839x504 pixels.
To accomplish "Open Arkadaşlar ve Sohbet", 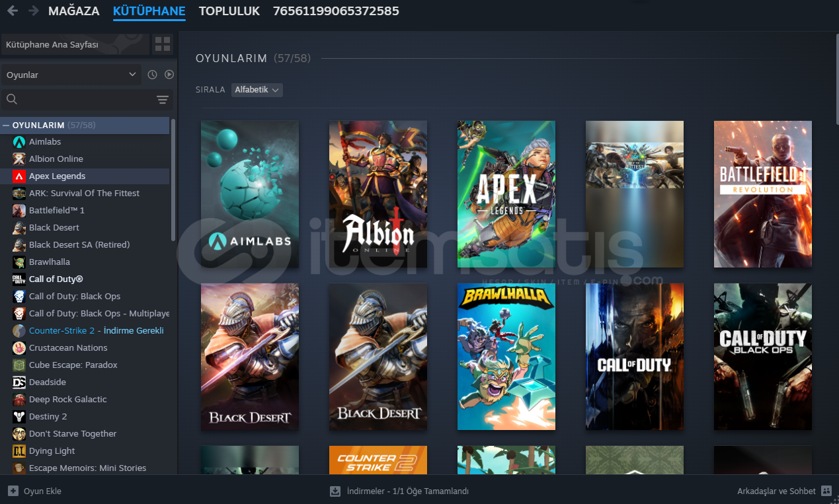I will point(785,491).
